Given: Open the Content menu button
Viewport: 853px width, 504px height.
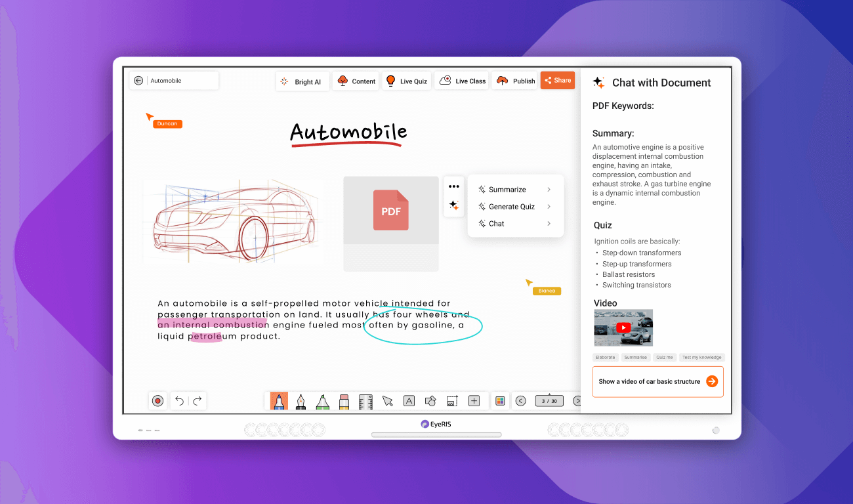Looking at the screenshot, I should point(356,81).
